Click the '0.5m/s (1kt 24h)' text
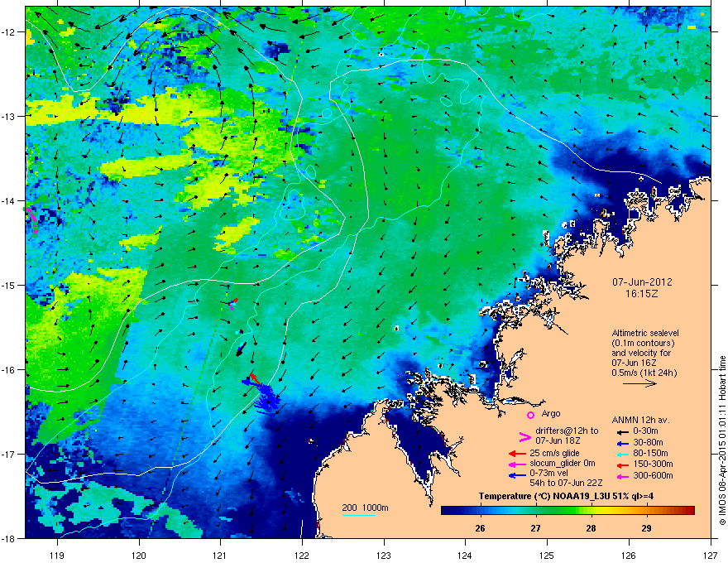This screenshot has width=728, height=563. point(644,373)
